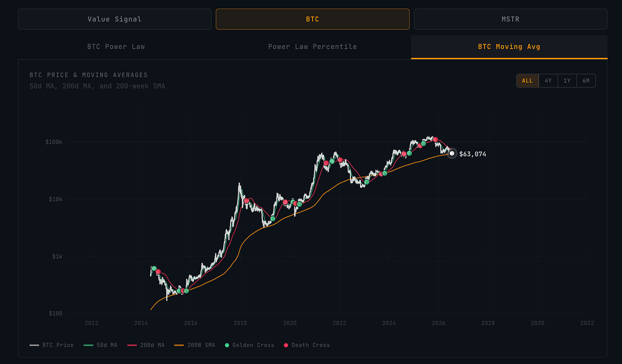This screenshot has height=364, width=622.
Task: Toggle the 200d MA legend item
Action: click(146, 345)
